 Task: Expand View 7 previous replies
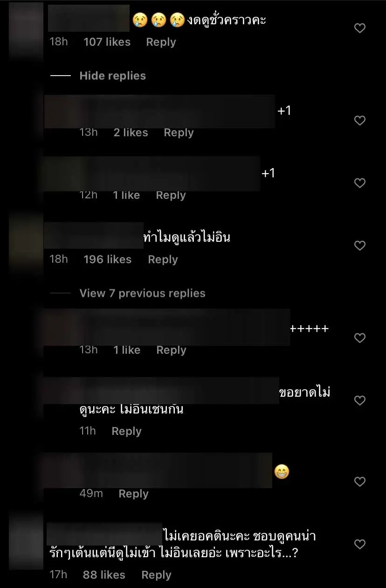point(142,293)
